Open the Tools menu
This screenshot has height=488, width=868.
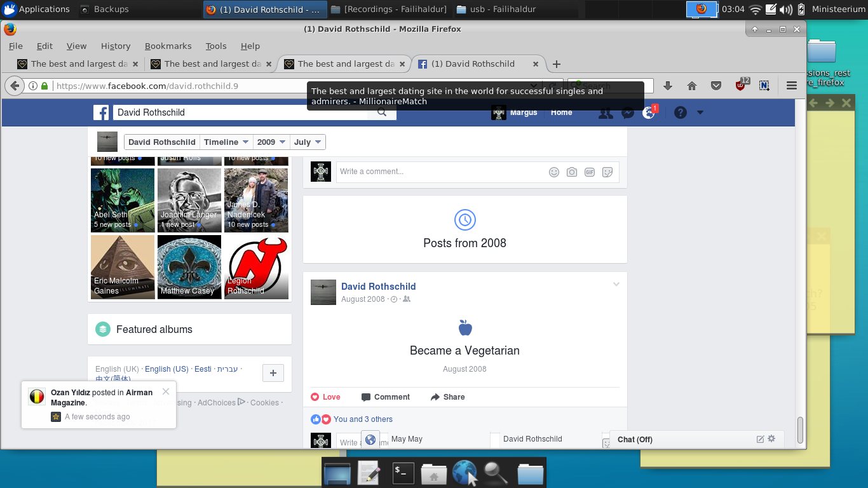click(x=216, y=46)
